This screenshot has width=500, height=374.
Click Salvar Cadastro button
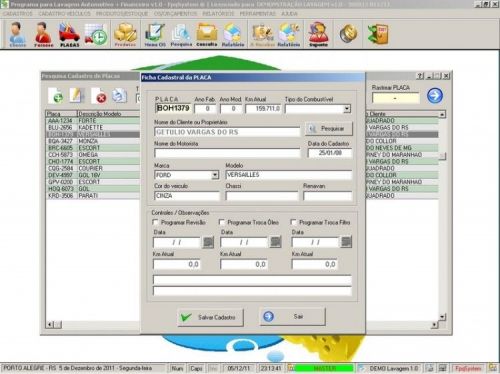(x=210, y=317)
